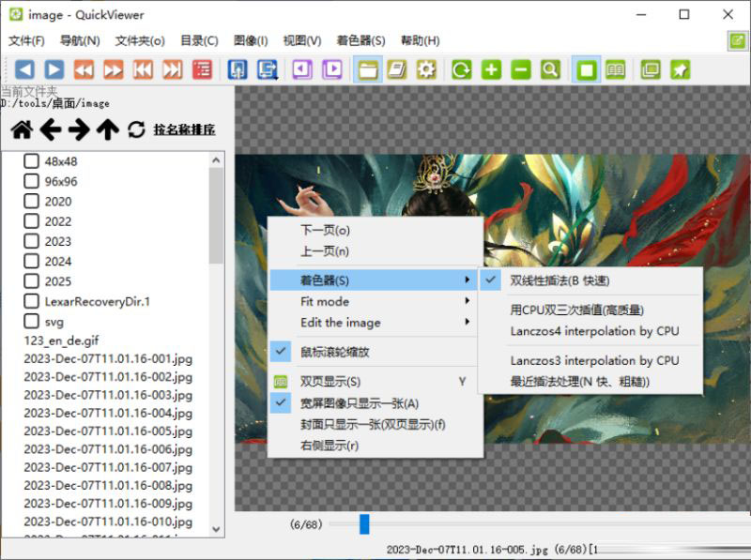Click the blue next volume icon

coord(268,69)
